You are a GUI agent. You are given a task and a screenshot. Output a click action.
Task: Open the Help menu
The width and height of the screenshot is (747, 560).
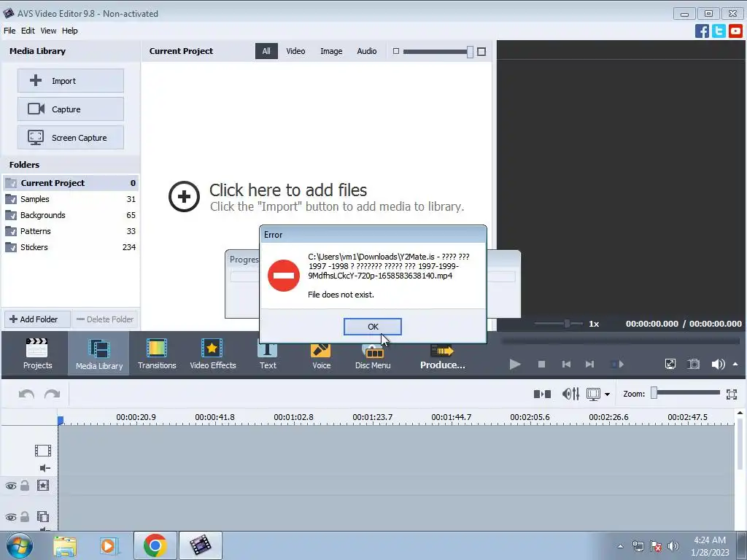[69, 31]
